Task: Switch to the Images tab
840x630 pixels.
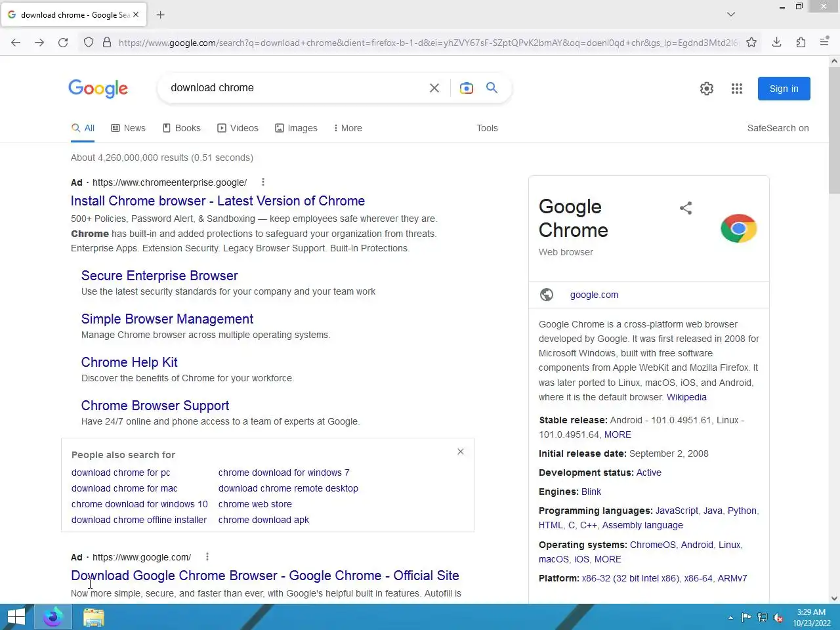Action: pyautogui.click(x=296, y=128)
